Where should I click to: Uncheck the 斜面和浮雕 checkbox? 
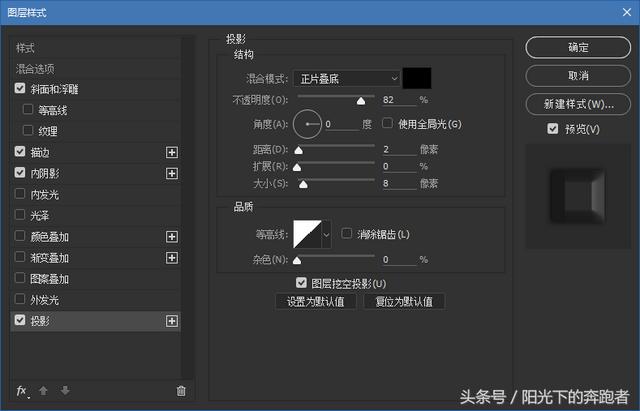click(x=20, y=88)
